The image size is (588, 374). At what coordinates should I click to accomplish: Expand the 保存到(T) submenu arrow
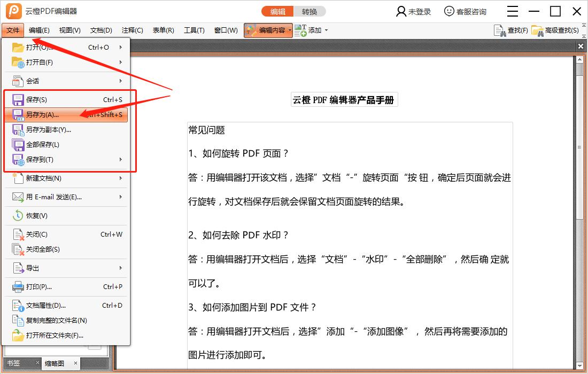121,160
